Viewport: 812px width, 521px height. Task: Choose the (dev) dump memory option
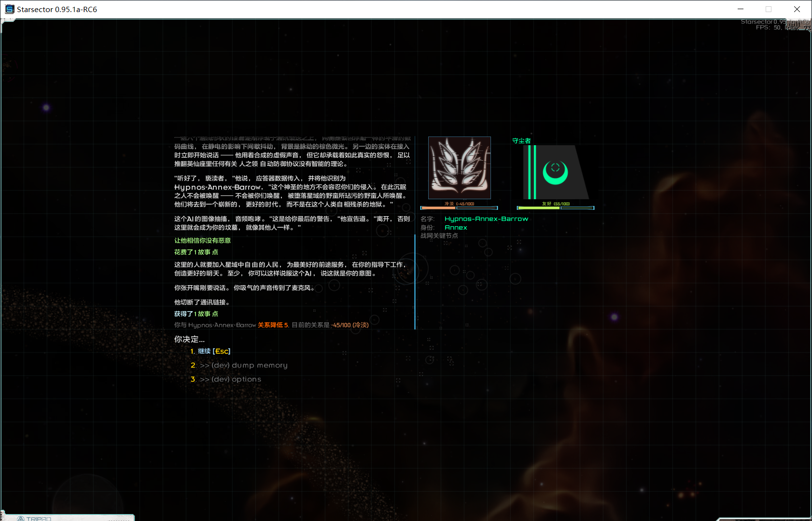click(x=243, y=365)
